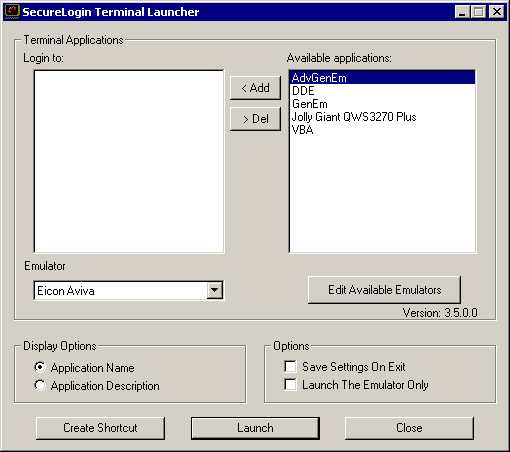510x452 pixels.
Task: Click the < Add button
Action: [255, 88]
